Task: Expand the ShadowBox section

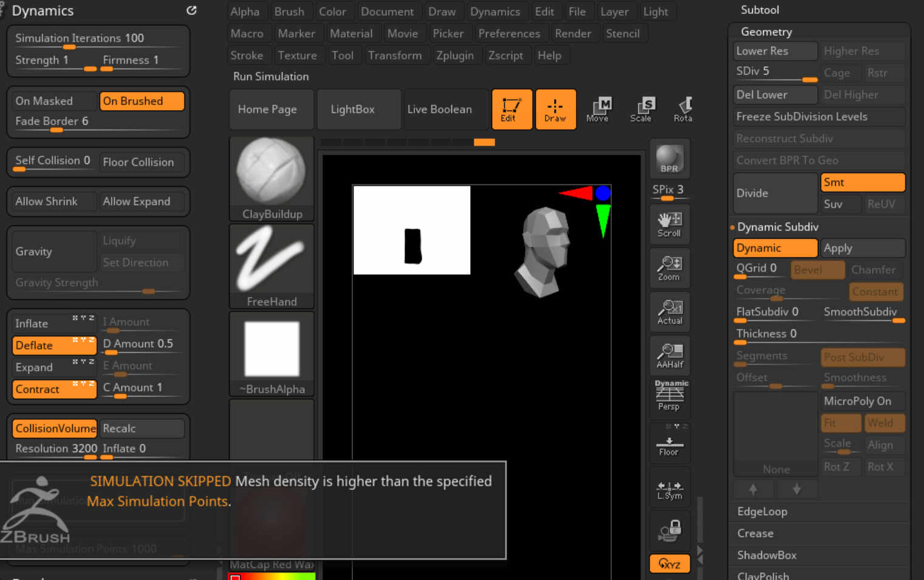Action: (767, 555)
